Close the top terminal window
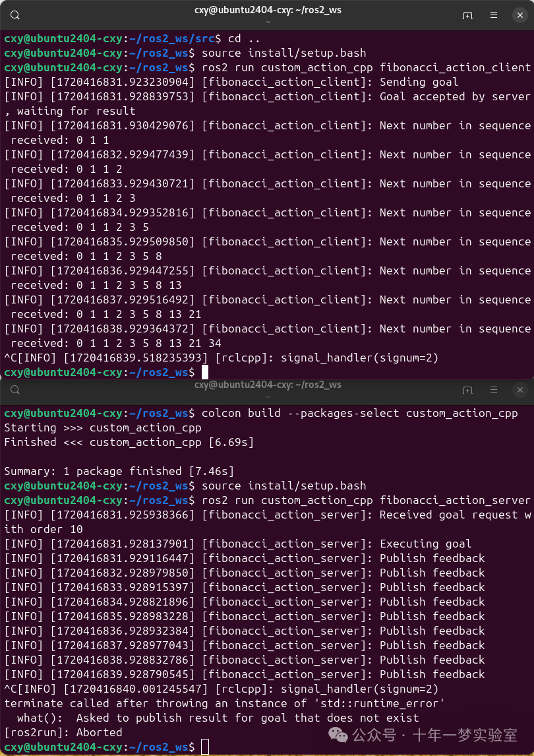Viewport: 534px width, 756px height. (519, 15)
